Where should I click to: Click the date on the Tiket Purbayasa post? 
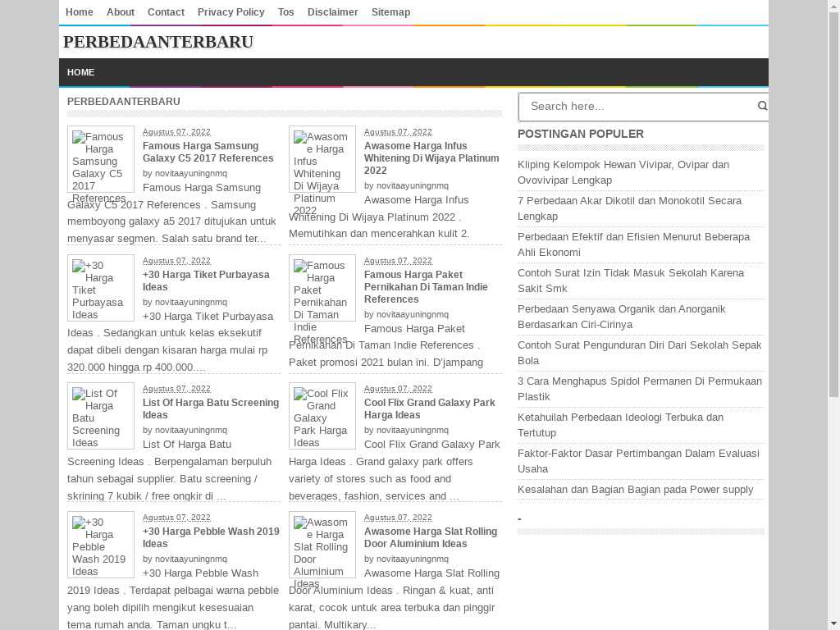176,260
